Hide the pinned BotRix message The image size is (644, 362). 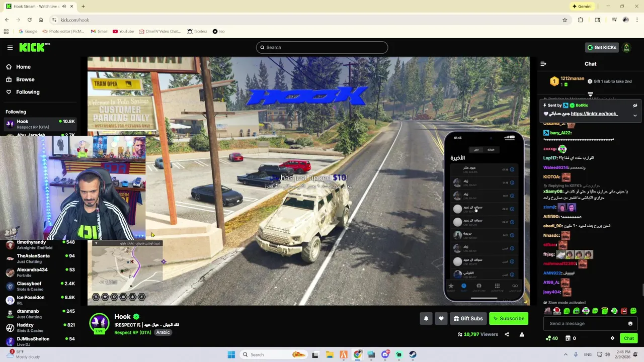pos(635,106)
